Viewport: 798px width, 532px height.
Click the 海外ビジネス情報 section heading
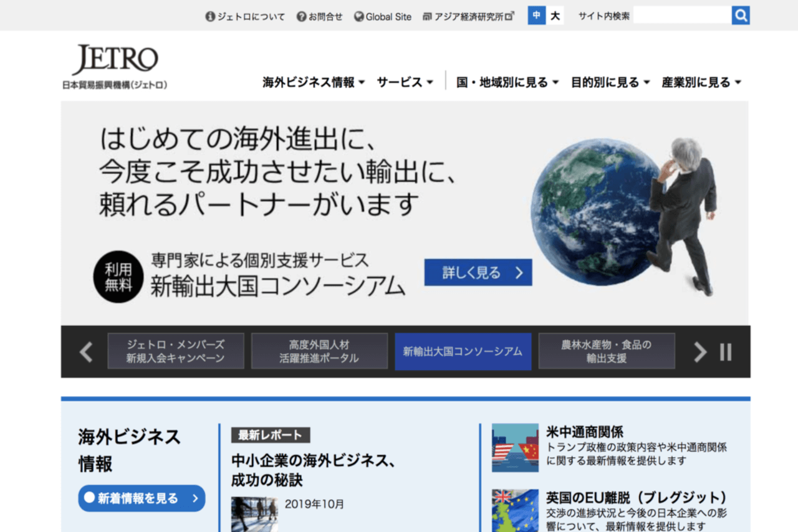pos(130,450)
